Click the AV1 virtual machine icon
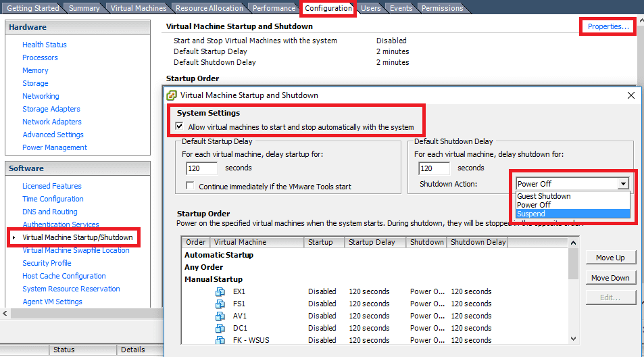The width and height of the screenshot is (644, 357). click(220, 316)
